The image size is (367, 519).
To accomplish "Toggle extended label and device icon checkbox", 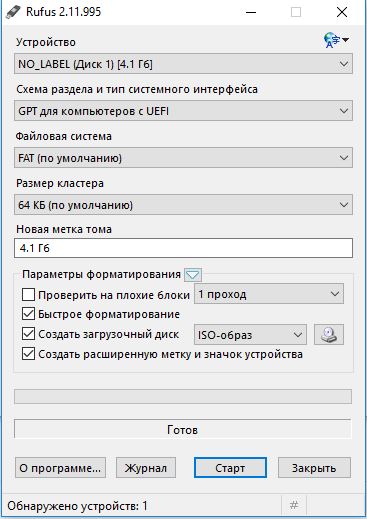I will pyautogui.click(x=28, y=354).
